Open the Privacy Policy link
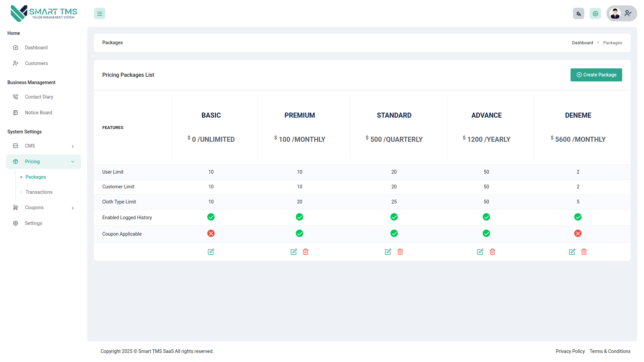This screenshot has height=362, width=644. click(x=570, y=351)
